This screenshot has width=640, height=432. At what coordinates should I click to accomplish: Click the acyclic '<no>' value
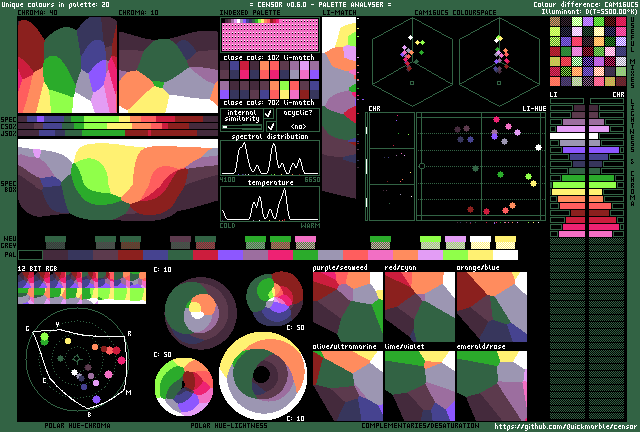(298, 127)
